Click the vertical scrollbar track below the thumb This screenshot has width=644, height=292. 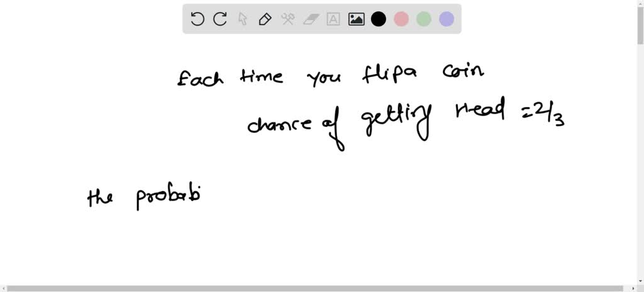[x=640, y=164]
